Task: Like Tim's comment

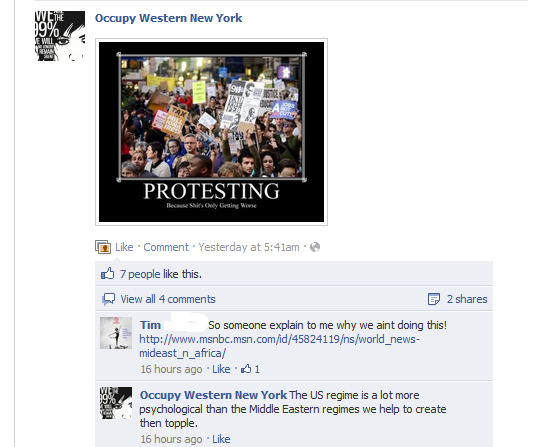Action: pos(221,369)
